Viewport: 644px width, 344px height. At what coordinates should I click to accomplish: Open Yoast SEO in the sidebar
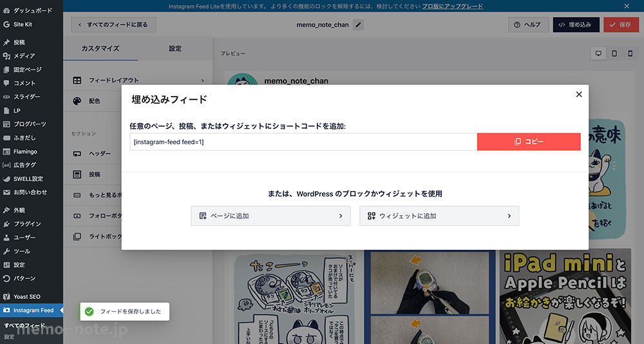[x=32, y=296]
